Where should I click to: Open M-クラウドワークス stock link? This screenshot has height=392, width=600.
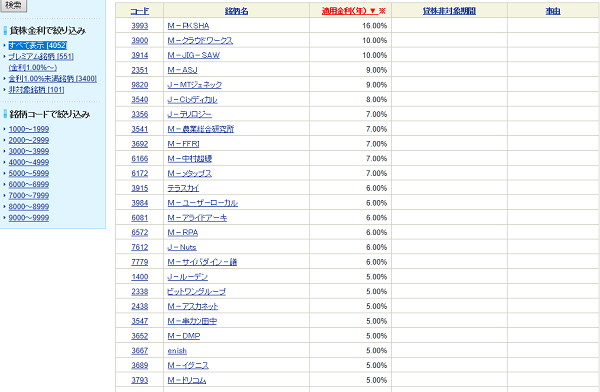[x=200, y=41]
